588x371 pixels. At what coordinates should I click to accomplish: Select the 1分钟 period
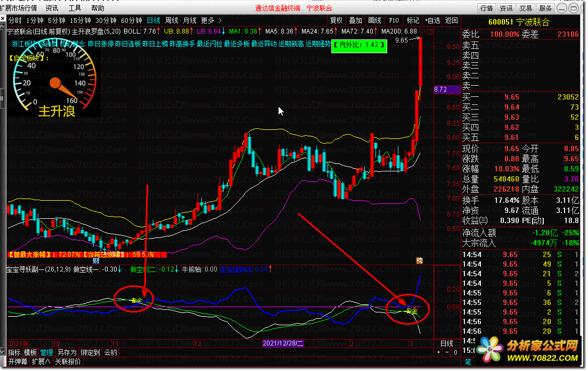coord(35,20)
